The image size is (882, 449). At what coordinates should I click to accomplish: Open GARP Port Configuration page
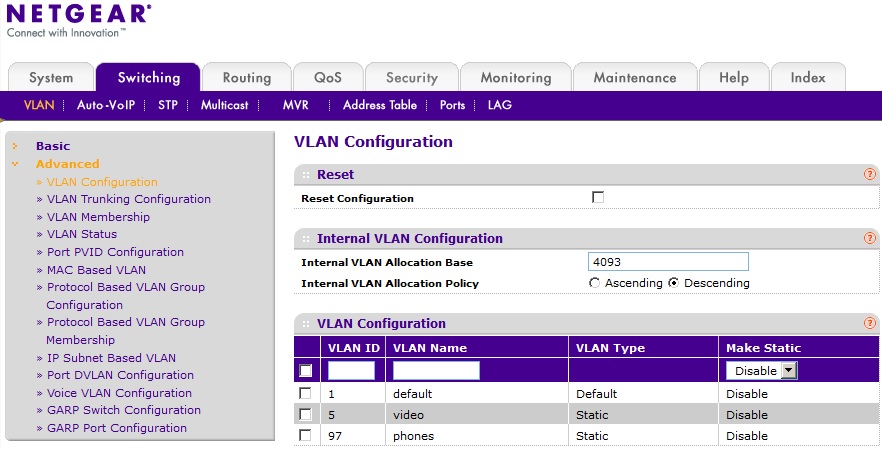117,428
